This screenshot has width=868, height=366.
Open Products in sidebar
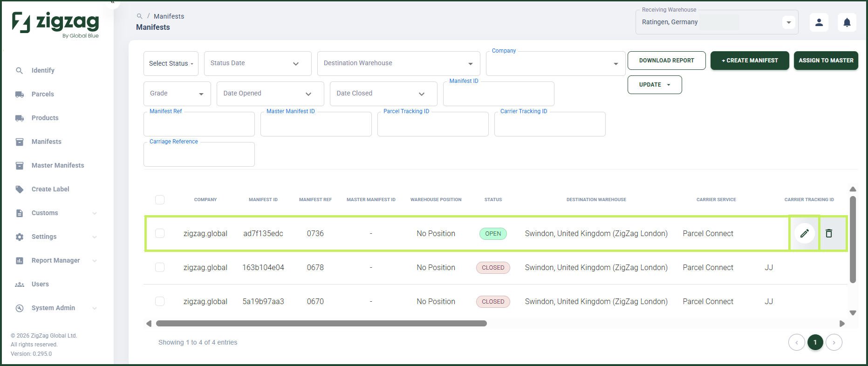(45, 118)
